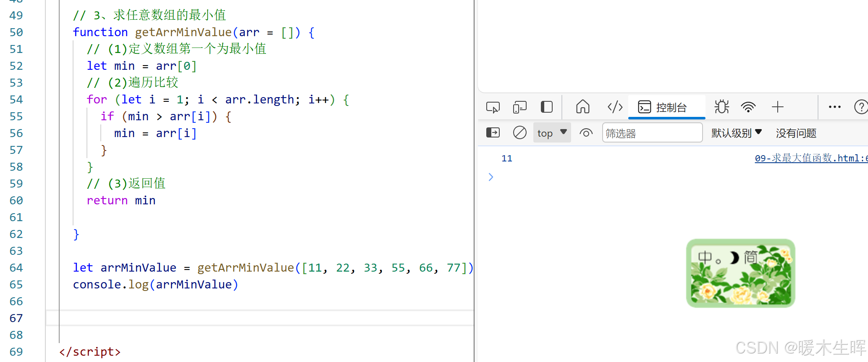This screenshot has width=868, height=362.
Task: Click the 没有问题 issues label
Action: point(796,133)
